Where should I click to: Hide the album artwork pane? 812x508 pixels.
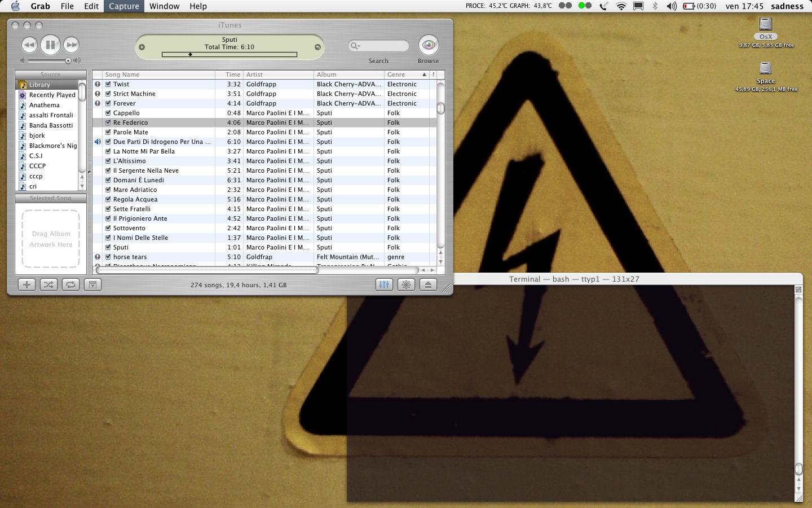(92, 284)
